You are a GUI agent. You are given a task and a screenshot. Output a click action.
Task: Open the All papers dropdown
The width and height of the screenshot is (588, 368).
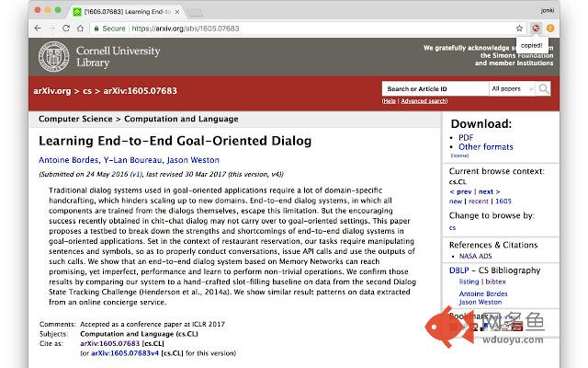point(513,89)
